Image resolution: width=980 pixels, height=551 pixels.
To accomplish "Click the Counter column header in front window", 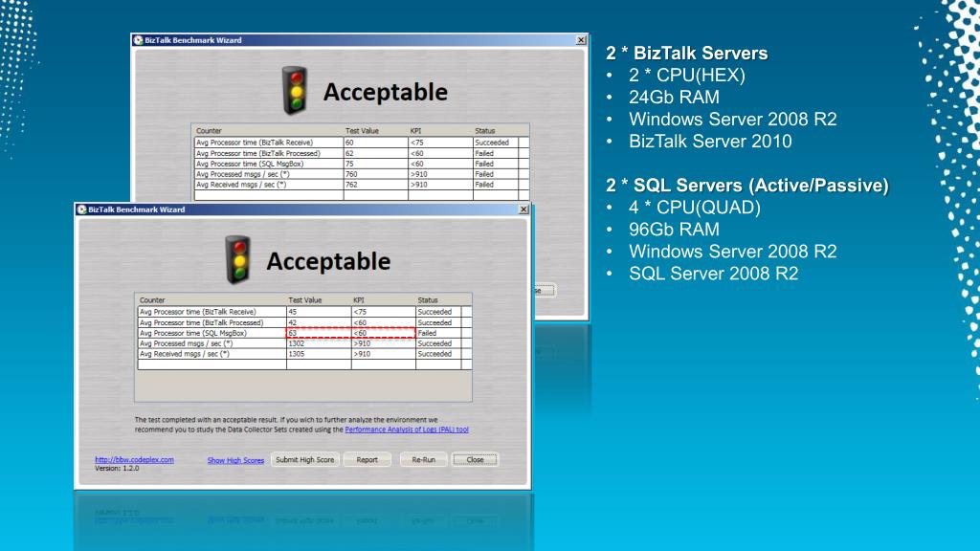I will coord(152,300).
